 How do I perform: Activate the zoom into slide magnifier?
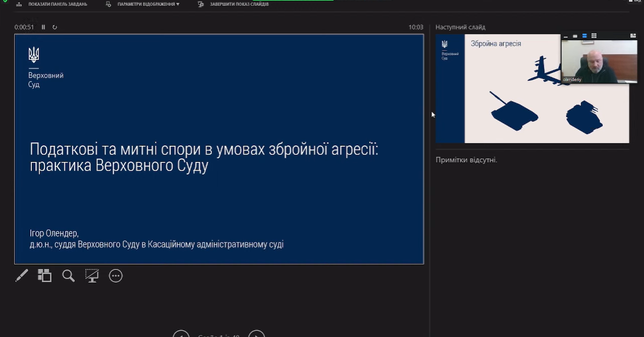pyautogui.click(x=69, y=276)
